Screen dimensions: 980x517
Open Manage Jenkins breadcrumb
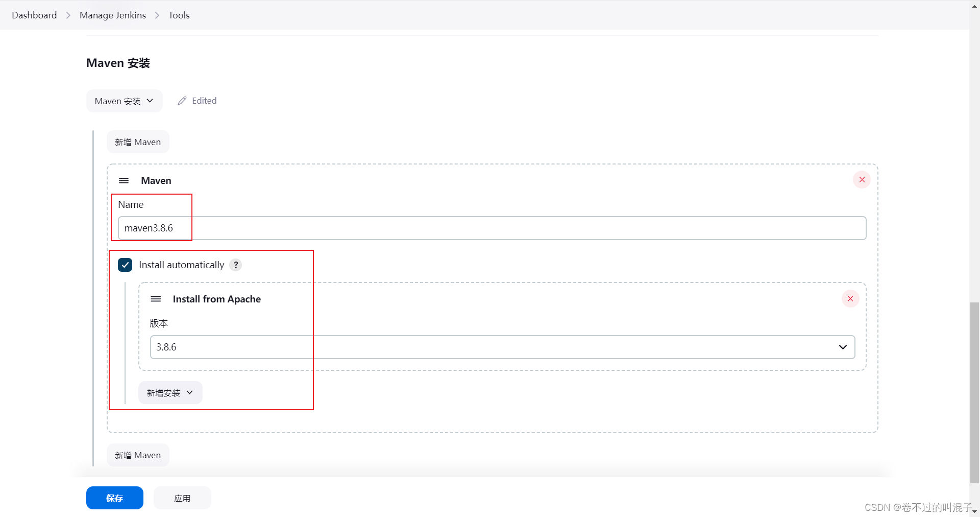pos(113,15)
